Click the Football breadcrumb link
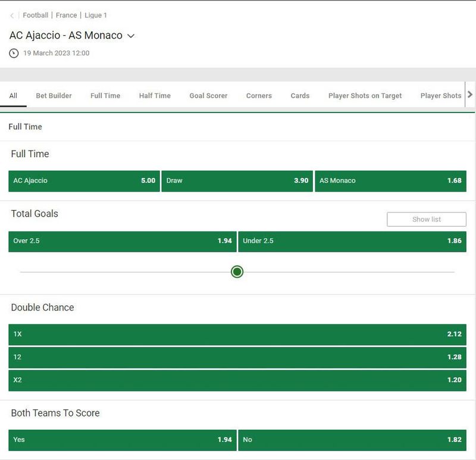The width and height of the screenshot is (476, 460). (36, 15)
